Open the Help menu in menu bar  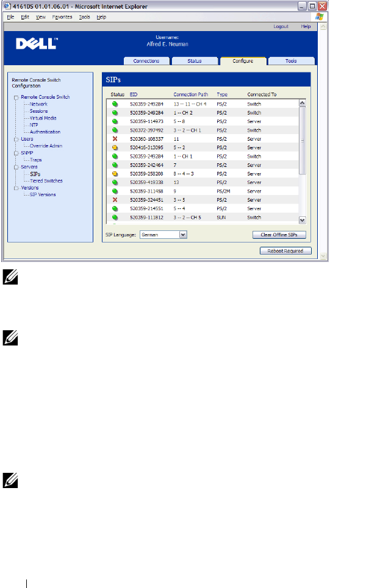101,17
